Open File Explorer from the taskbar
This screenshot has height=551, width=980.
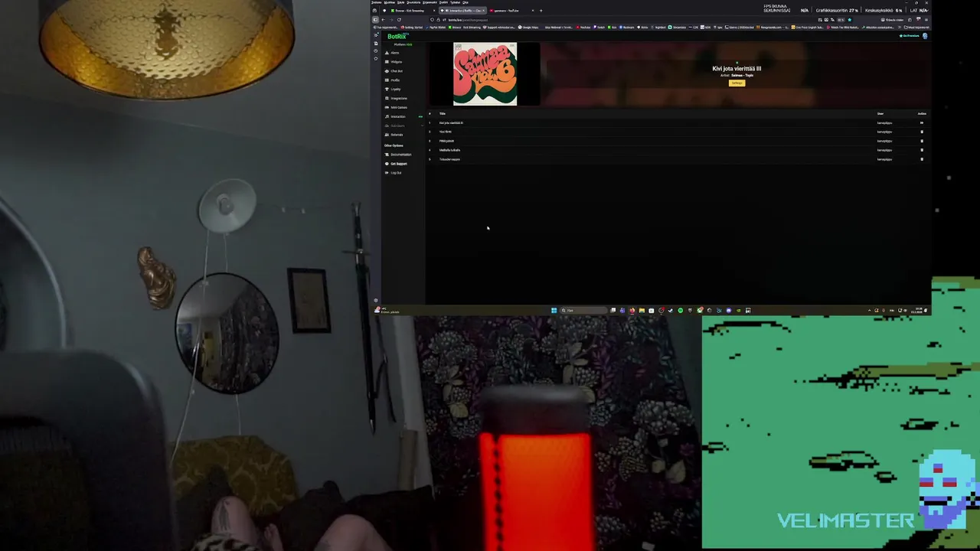coord(642,310)
